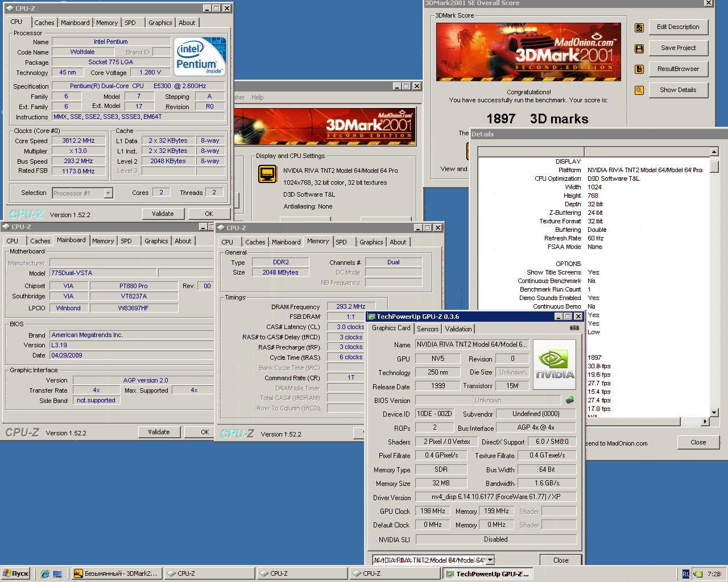
Task: Select the Validation tab in GPU-Z
Action: pos(458,329)
